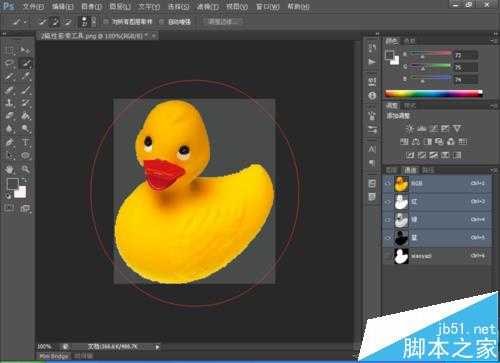Viewport: 500px width, 363px height.
Task: Select the Eyedropper tool
Action: coord(25,76)
